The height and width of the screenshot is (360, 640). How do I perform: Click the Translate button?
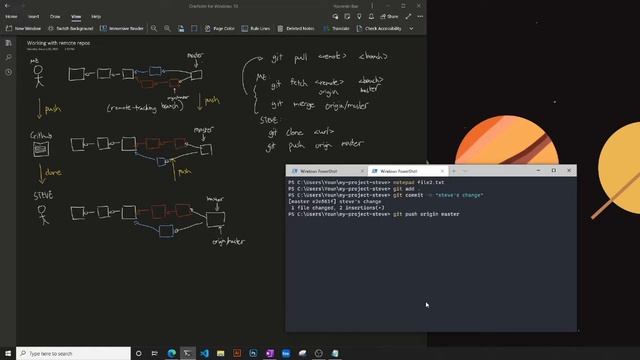click(336, 29)
